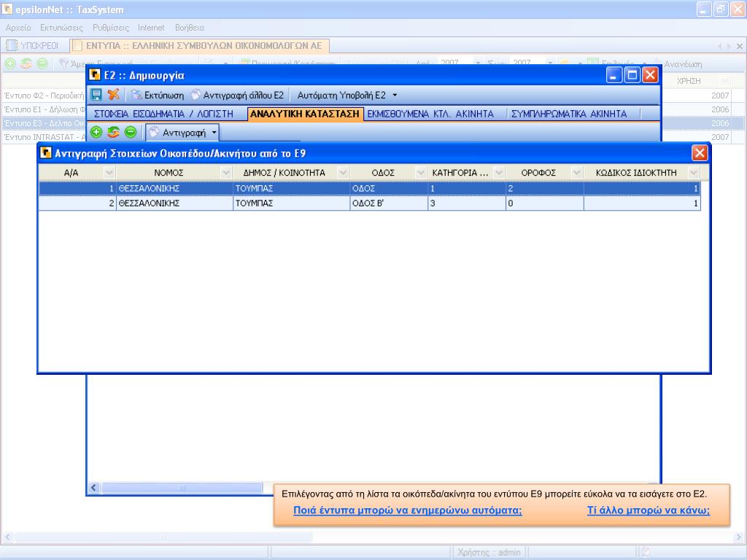This screenshot has width=747, height=560.
Task: Open the Αρχείο menu
Action: 18,28
